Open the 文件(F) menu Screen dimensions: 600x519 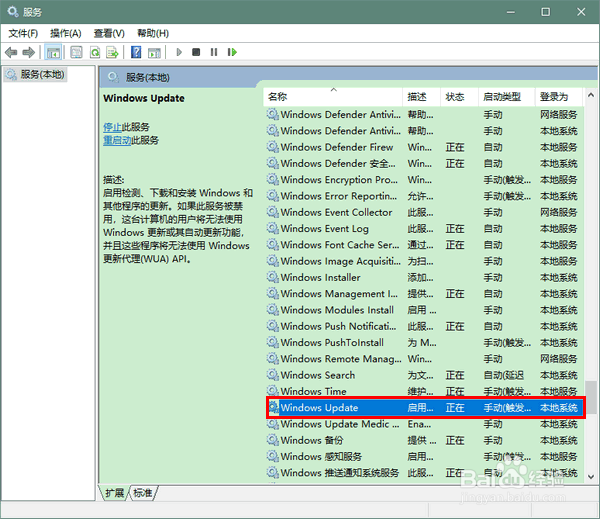23,34
